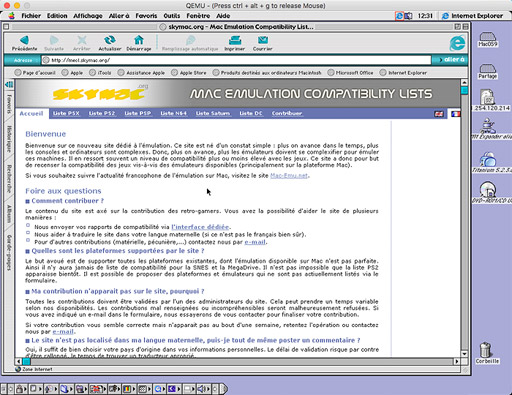This screenshot has height=395, width=512.
Task: Click the Remplissage automatique tool
Action: 190,43
